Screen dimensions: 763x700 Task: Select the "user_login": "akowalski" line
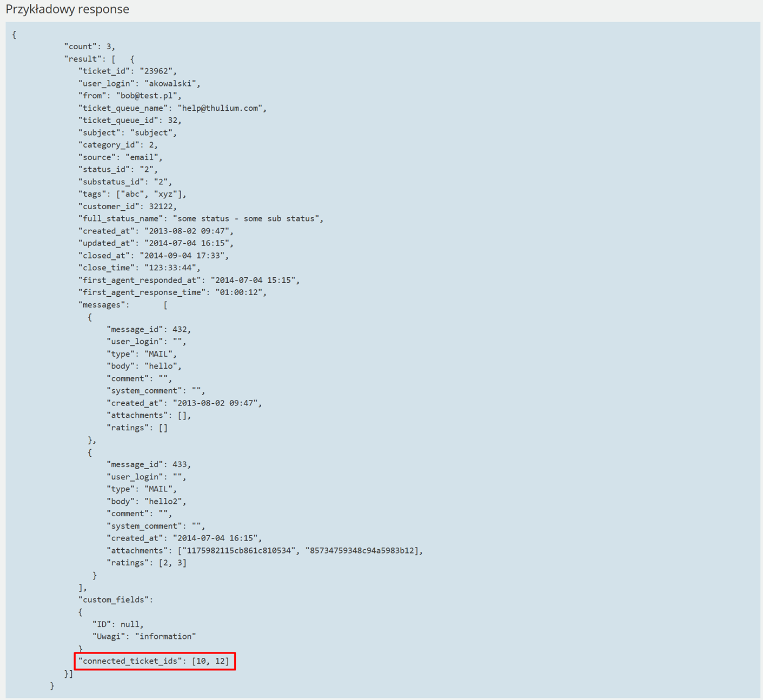click(140, 84)
